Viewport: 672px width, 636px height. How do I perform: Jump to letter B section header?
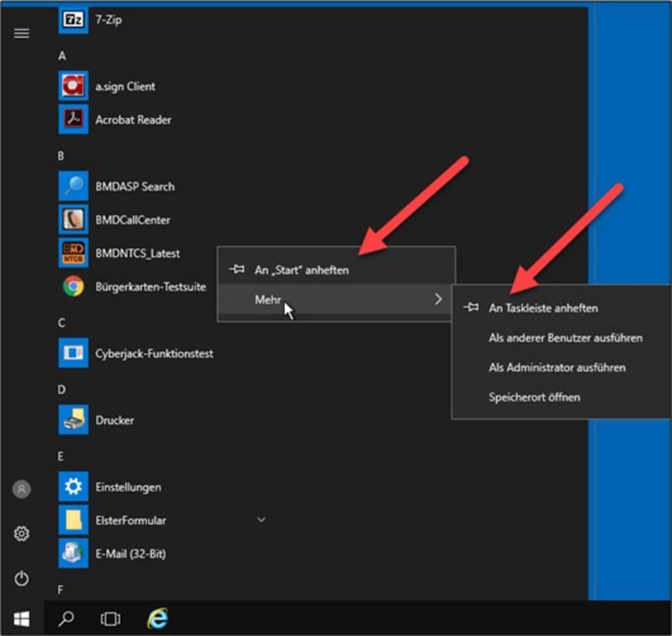[61, 156]
